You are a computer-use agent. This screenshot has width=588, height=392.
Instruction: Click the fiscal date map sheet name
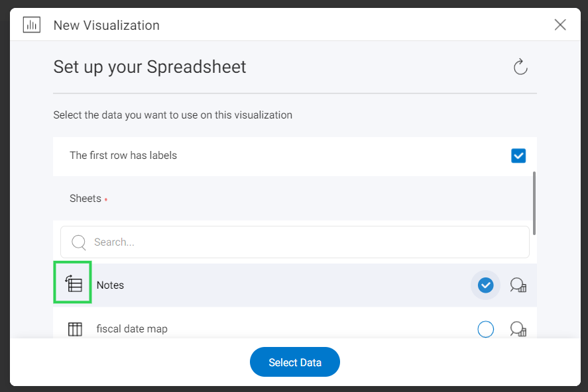coord(132,328)
